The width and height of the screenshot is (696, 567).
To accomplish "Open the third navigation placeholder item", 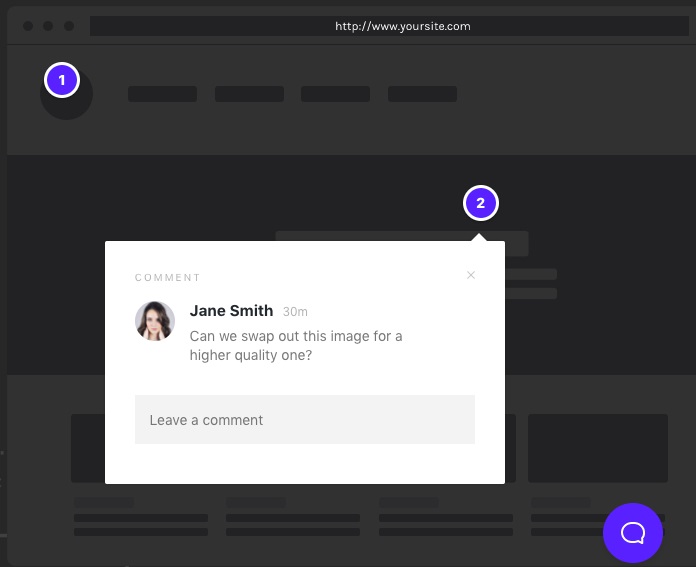I will click(x=335, y=94).
